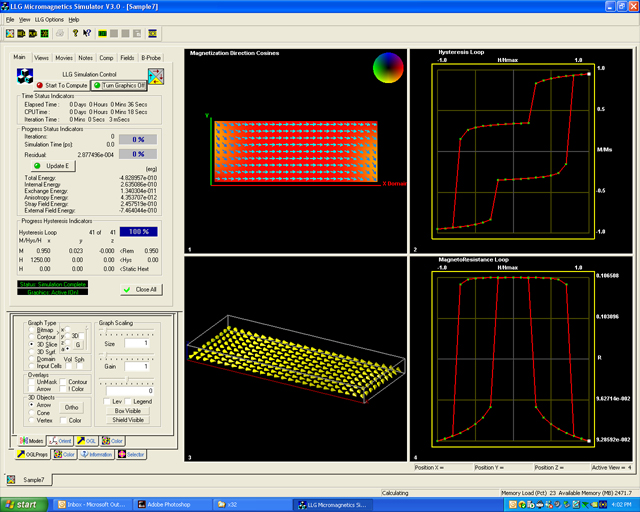
Task: Open the LLG Options menu
Action: pos(49,20)
